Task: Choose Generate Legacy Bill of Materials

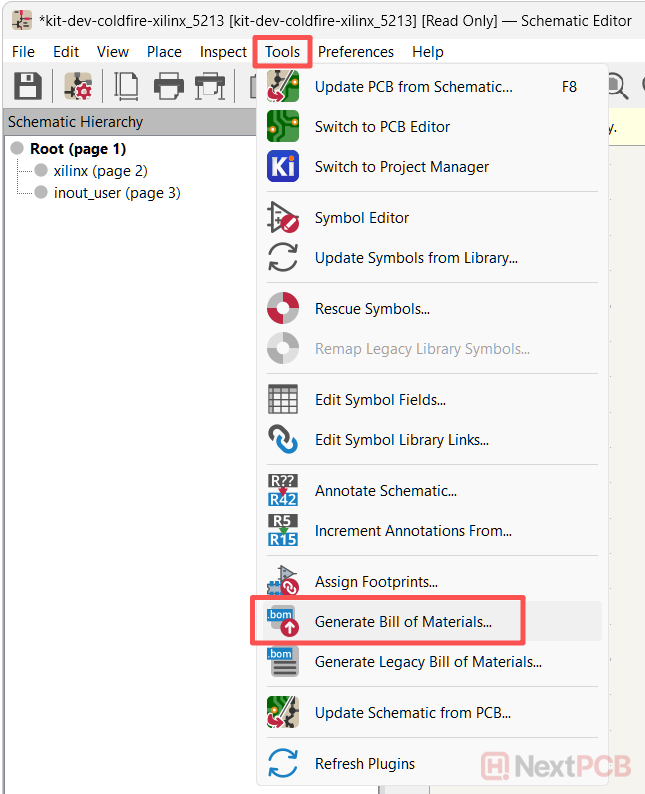Action: click(x=428, y=662)
